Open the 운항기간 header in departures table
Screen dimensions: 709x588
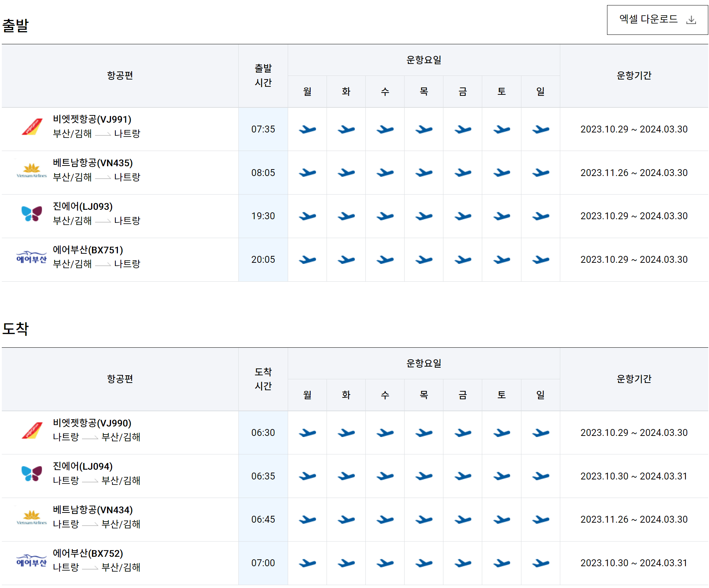634,75
